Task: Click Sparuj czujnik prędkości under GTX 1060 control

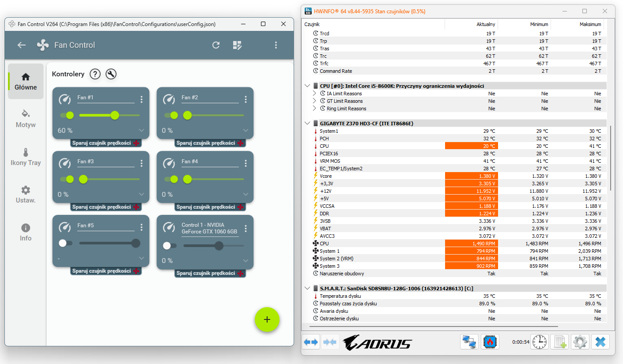Action: 210,273
